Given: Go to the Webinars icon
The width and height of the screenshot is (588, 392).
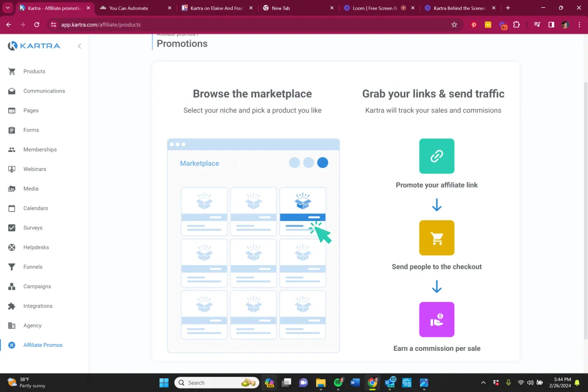Looking at the screenshot, I should click(12, 170).
